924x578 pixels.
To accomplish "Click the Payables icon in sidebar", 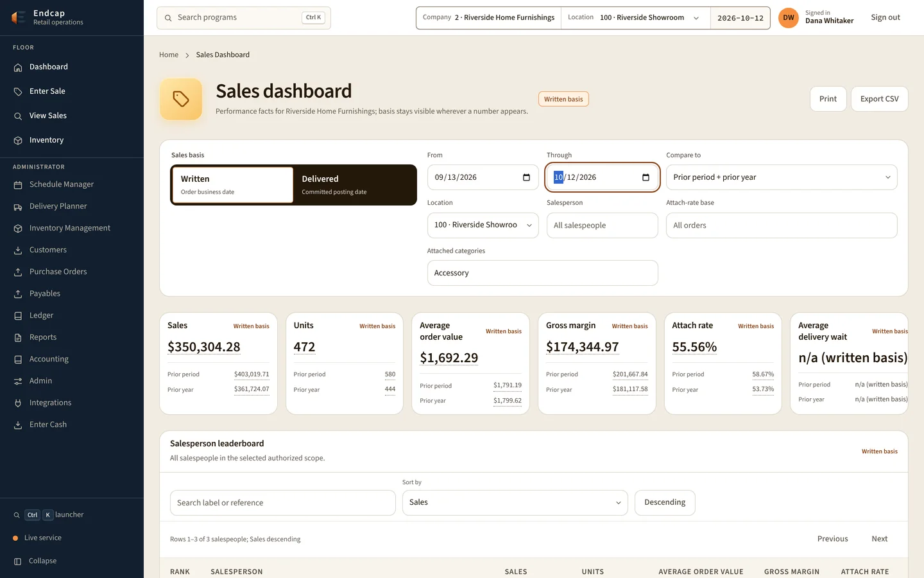I will point(18,294).
